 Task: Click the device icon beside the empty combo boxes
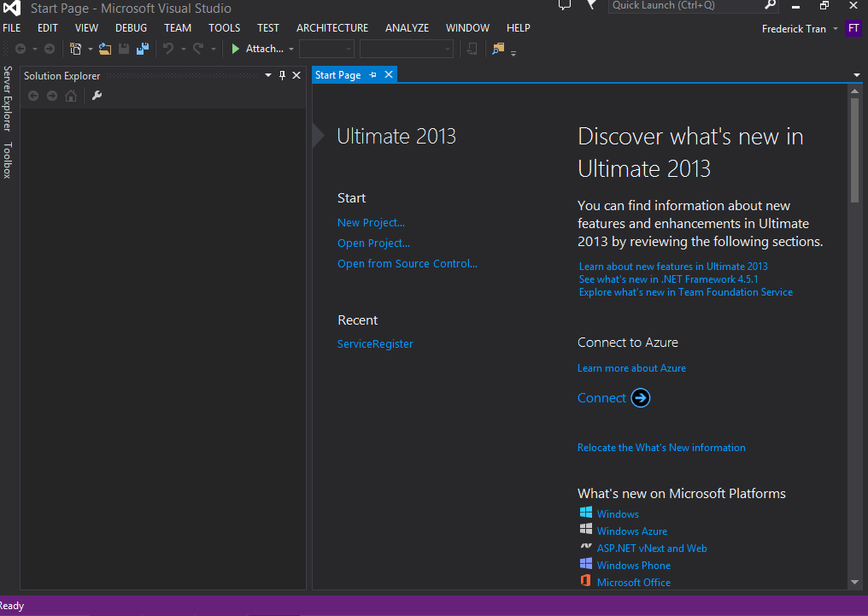point(472,50)
